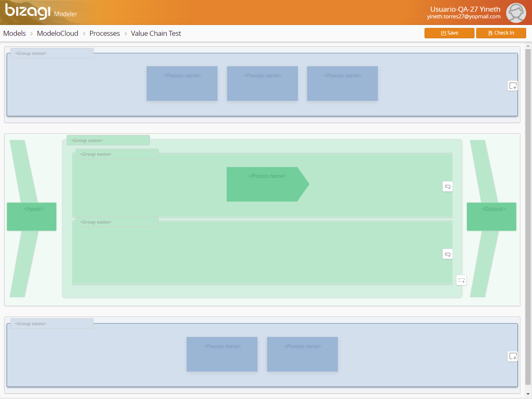Click the top blue group's name label
The width and height of the screenshot is (532, 399).
tap(52, 53)
